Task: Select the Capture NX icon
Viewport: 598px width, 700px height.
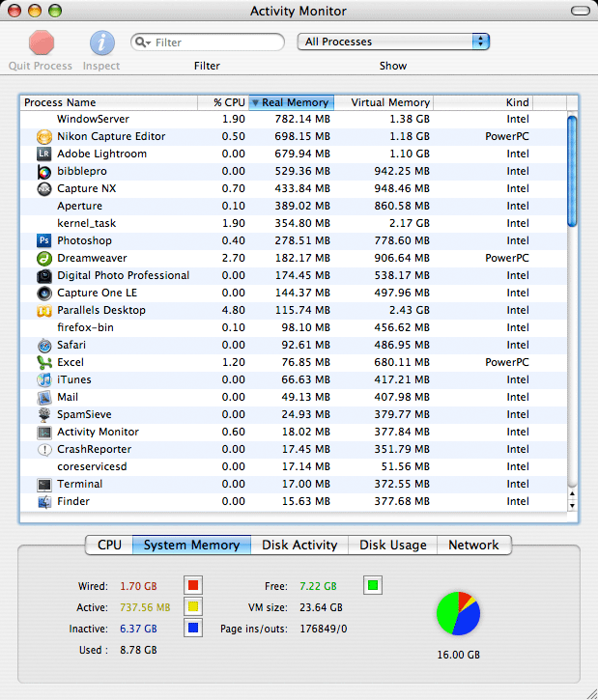Action: tap(43, 189)
